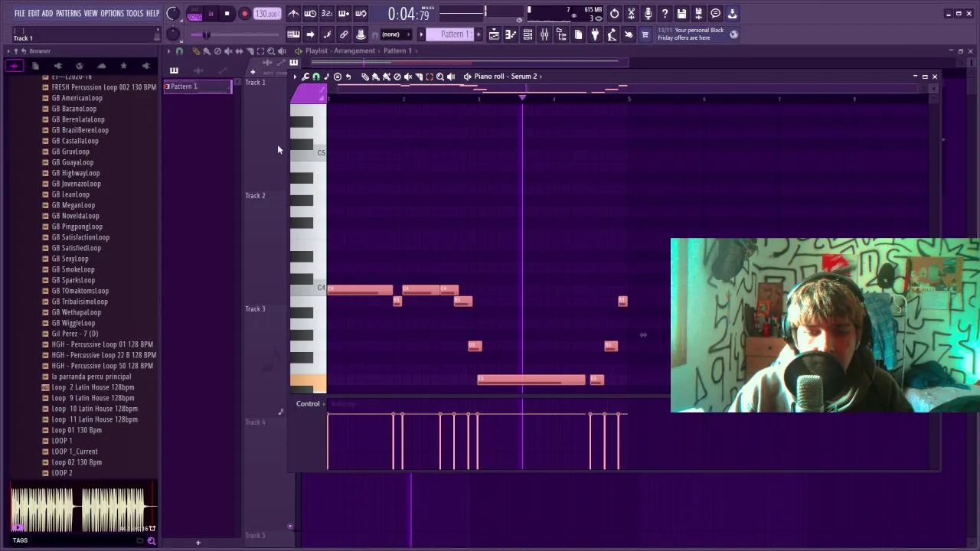Enable wait for input before recording
Screen dimensions: 980x551
point(310,13)
